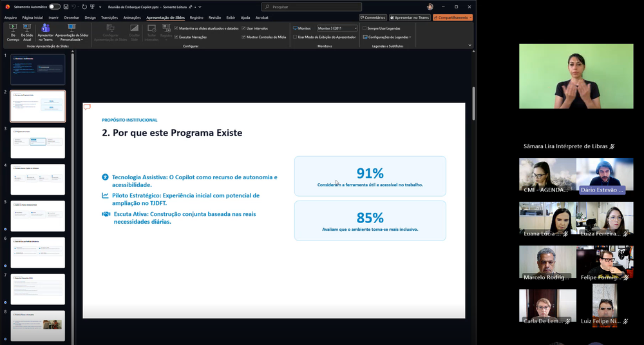Uncheck Mantenha os slides atualizados e datados
644x345 pixels.
[x=176, y=28]
